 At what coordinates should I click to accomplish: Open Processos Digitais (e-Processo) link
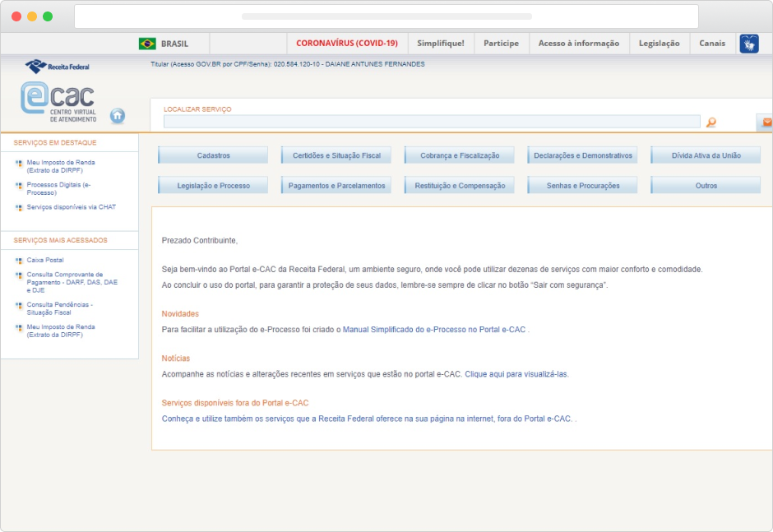(58, 188)
